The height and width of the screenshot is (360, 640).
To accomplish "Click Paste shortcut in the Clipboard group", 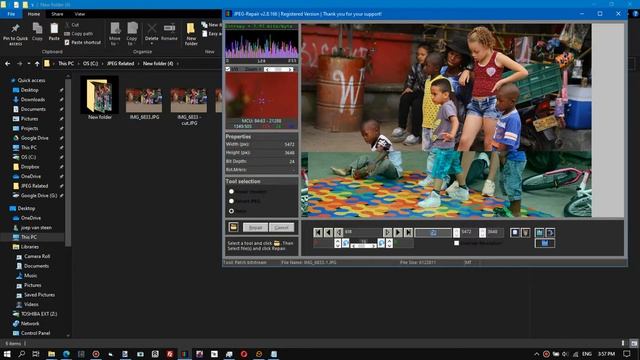I will click(x=82, y=42).
